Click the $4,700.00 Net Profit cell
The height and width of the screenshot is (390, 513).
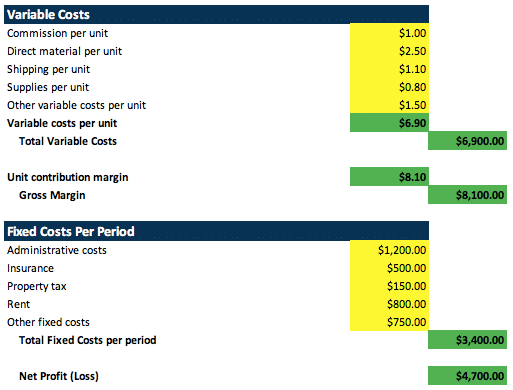[467, 376]
